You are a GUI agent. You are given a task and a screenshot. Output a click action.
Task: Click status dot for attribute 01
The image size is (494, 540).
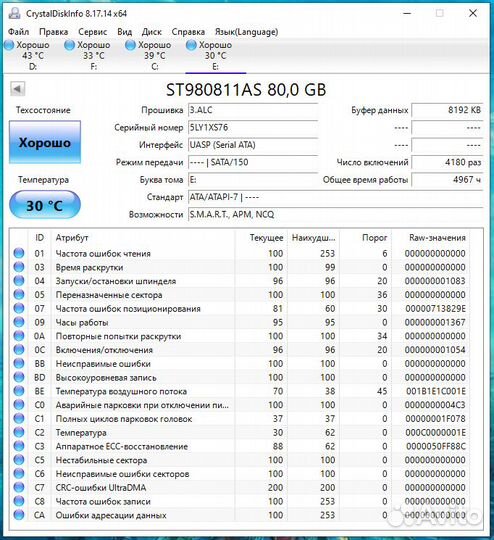point(19,253)
